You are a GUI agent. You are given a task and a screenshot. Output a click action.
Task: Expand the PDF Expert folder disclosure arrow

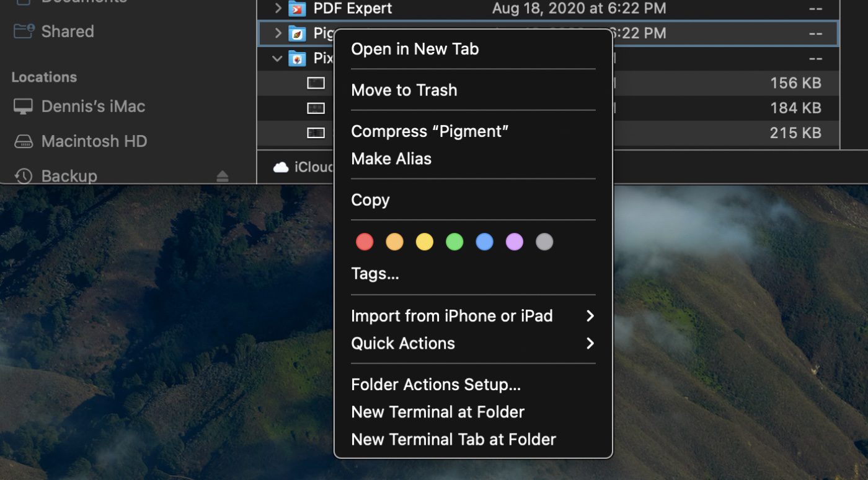tap(278, 9)
